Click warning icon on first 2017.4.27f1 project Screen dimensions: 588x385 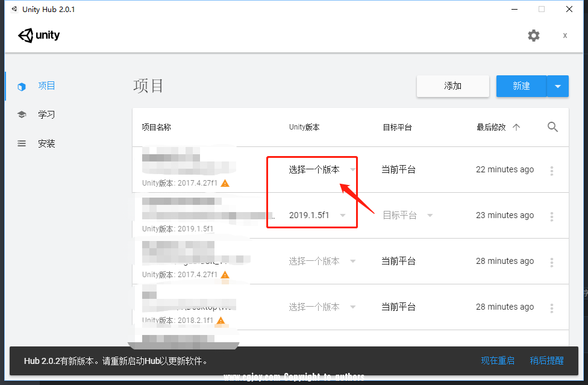pos(225,183)
